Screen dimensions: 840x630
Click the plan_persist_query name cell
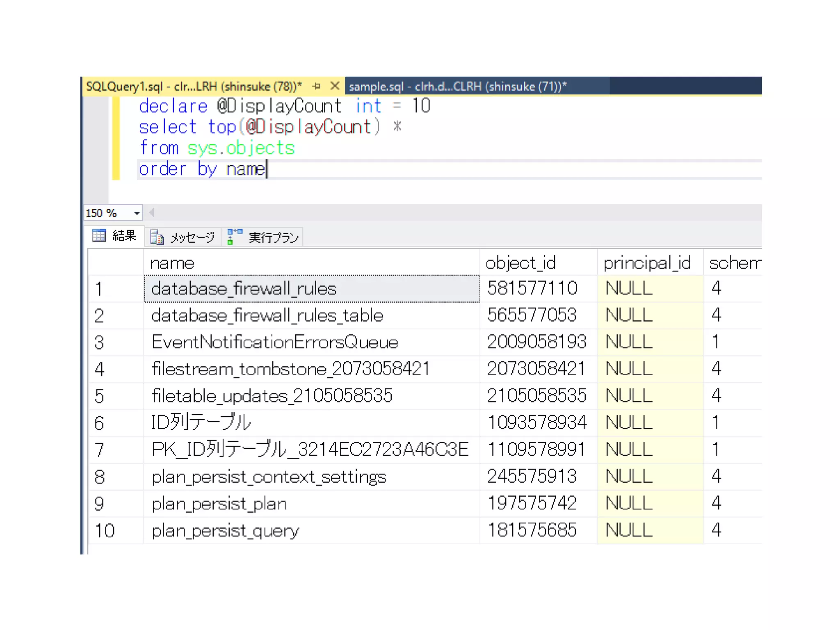[x=225, y=530]
